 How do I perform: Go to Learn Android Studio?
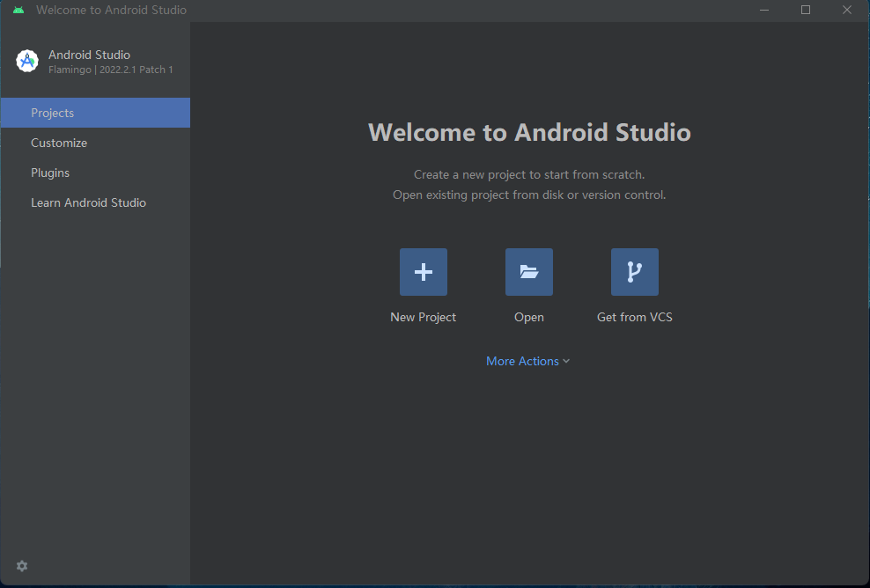[95, 202]
